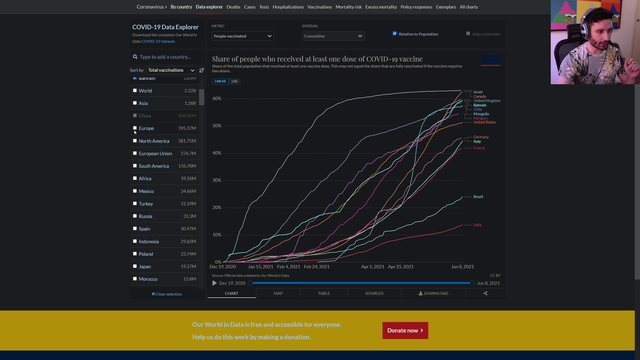Check the Indonesia checkbox
Viewport: 640px width, 360px height.
(135, 241)
